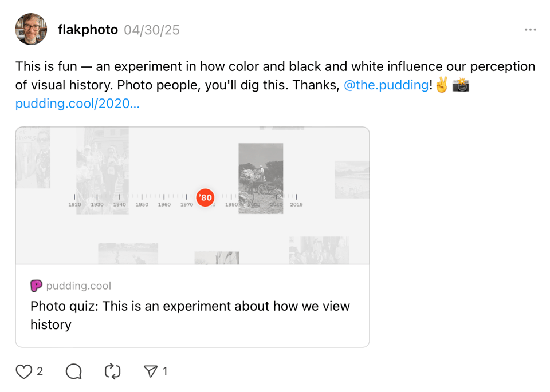Click the red '80 timeline marker
Viewport: 550px width, 392px height.
pyautogui.click(x=205, y=197)
